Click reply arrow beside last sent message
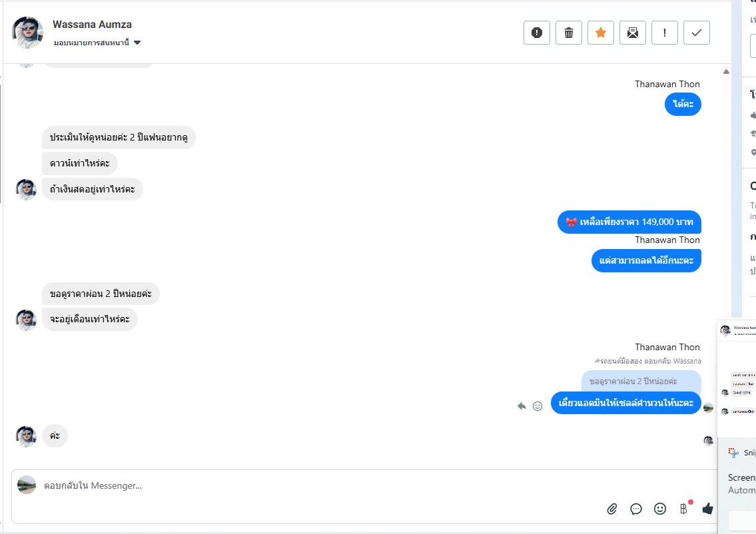 coord(522,405)
